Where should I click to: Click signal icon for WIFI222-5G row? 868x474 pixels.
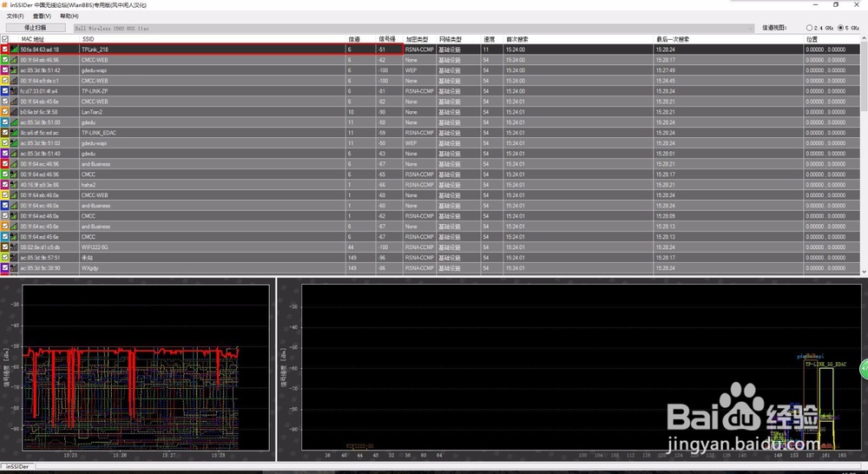[15, 247]
